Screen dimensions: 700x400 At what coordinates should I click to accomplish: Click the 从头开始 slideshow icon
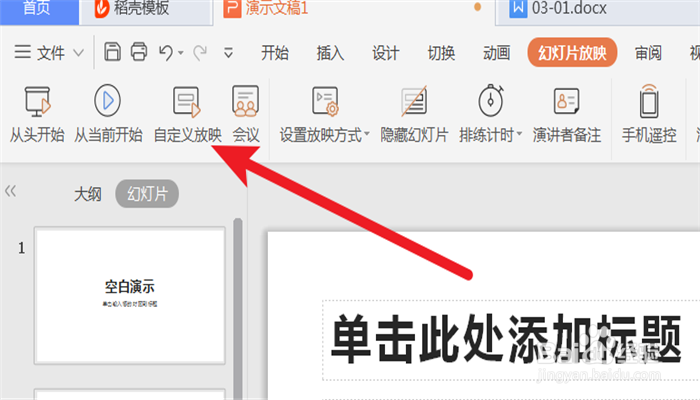coord(38,102)
